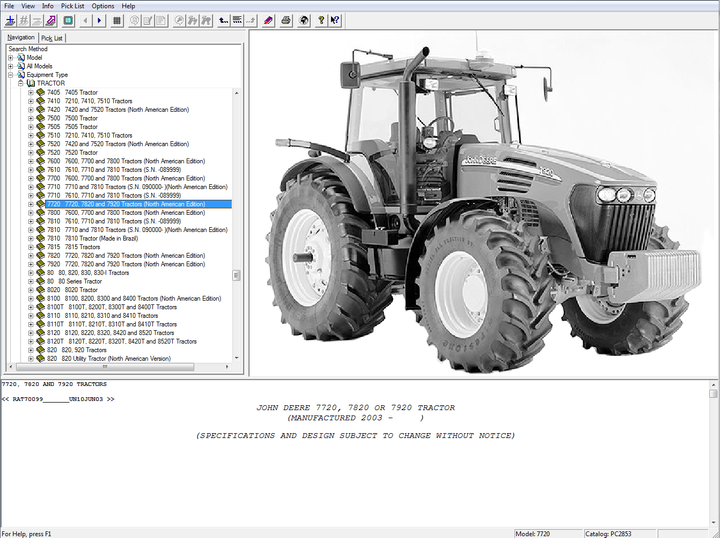Click the All Models search icon
This screenshot has width=720, height=538.
(21, 66)
